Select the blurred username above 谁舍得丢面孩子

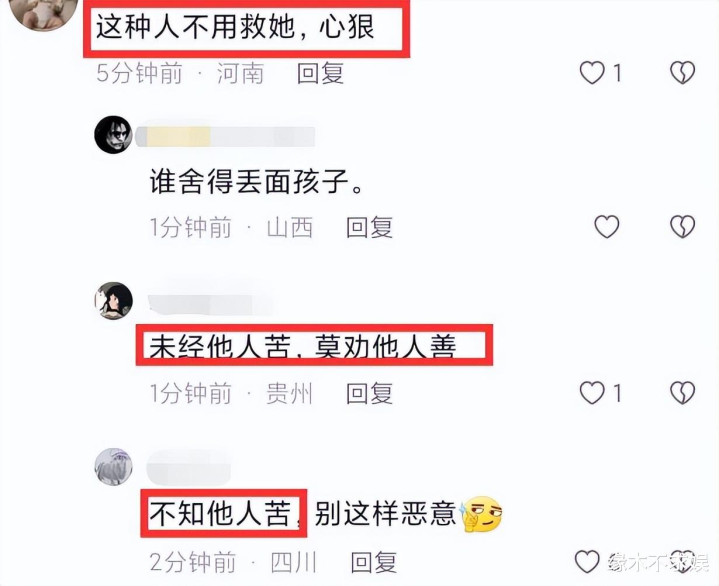[x=225, y=137]
